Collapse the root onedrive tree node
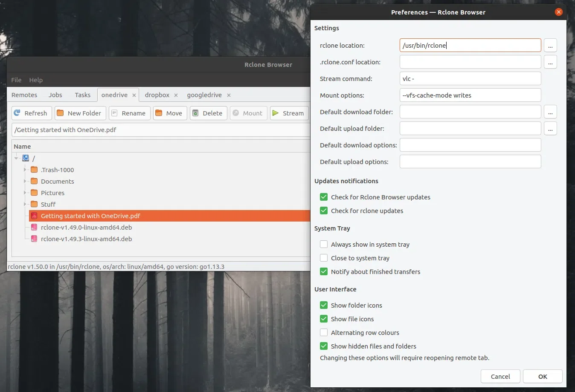 pos(17,158)
